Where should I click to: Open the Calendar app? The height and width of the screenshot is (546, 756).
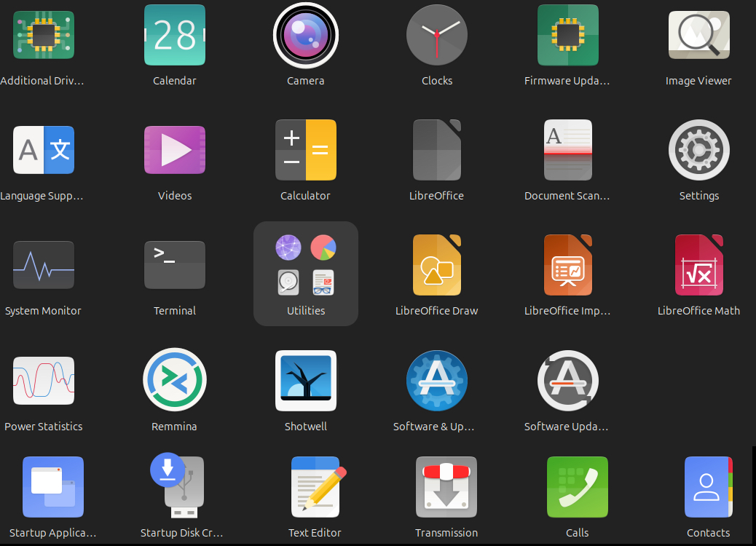tap(175, 36)
